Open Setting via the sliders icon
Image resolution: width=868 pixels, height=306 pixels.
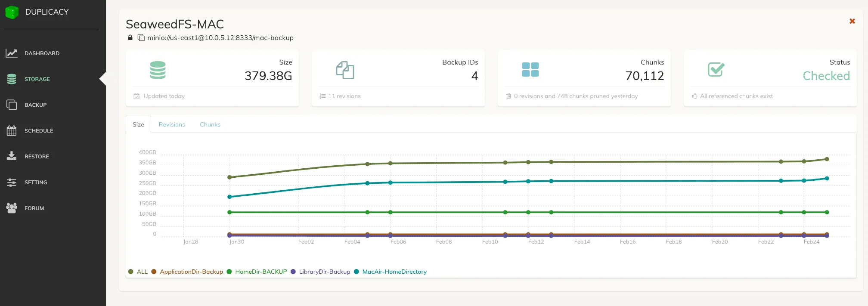point(12,182)
